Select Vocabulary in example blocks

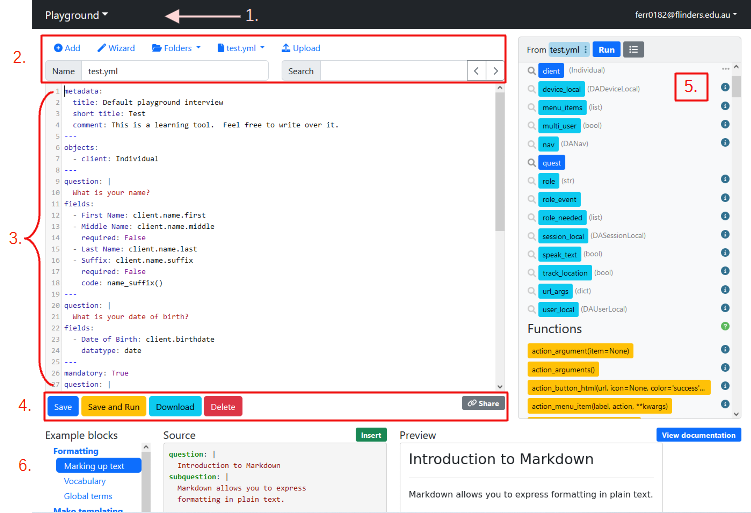pos(85,481)
